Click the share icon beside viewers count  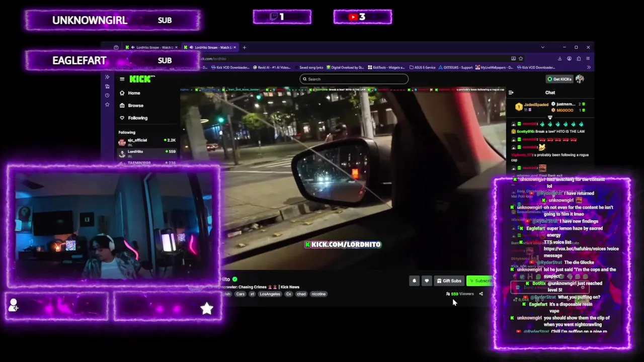(x=481, y=294)
